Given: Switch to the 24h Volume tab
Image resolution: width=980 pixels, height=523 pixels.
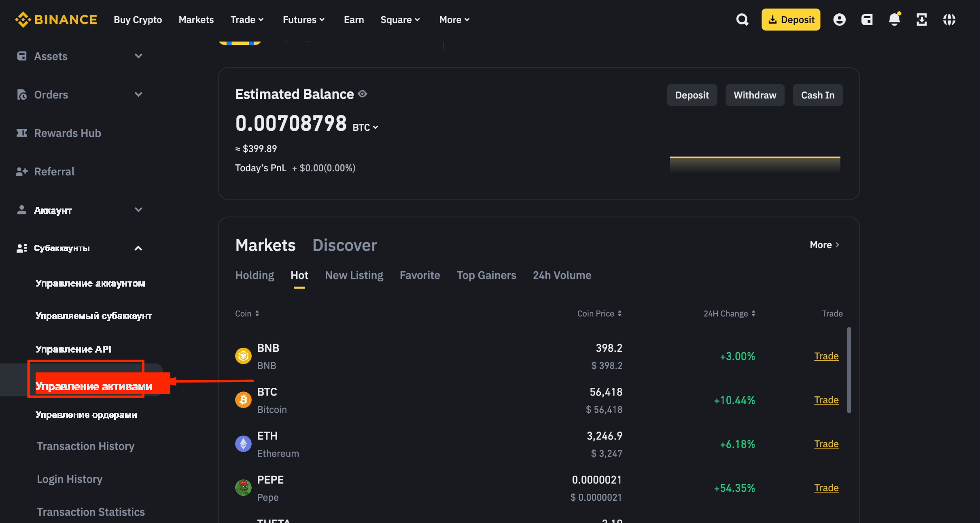Looking at the screenshot, I should 562,275.
